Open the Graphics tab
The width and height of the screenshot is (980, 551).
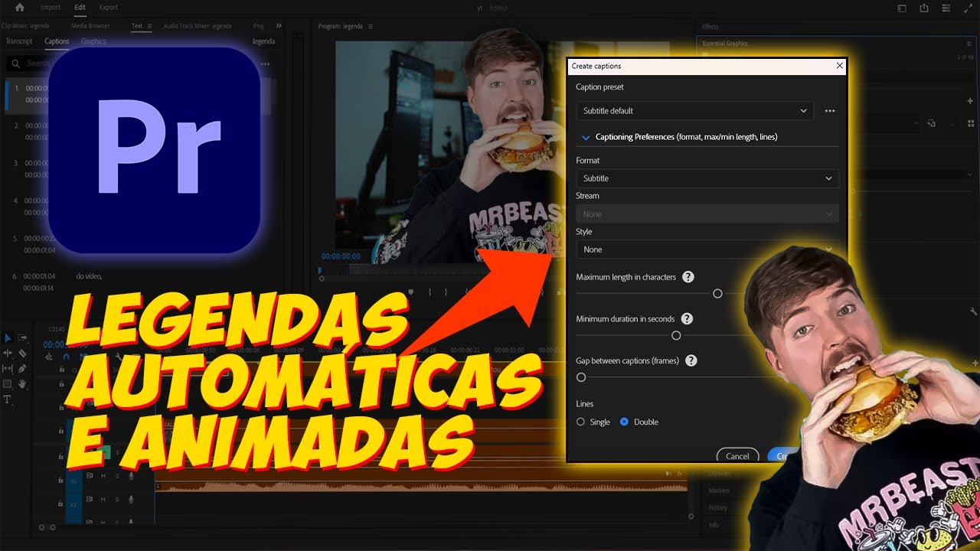(93, 41)
